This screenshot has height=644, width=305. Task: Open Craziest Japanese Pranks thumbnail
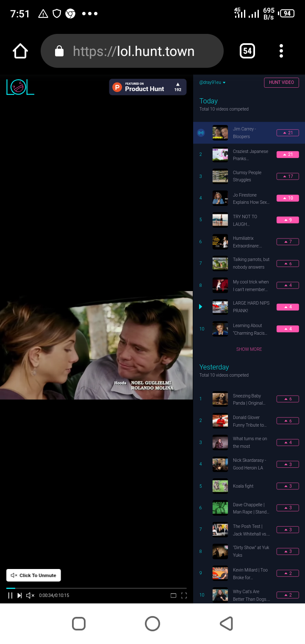[x=220, y=155]
